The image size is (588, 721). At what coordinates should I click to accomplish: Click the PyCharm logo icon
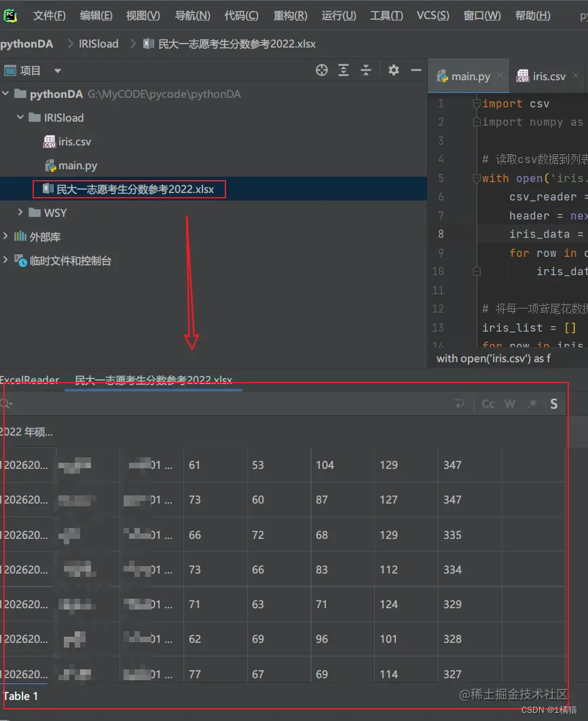tap(10, 16)
